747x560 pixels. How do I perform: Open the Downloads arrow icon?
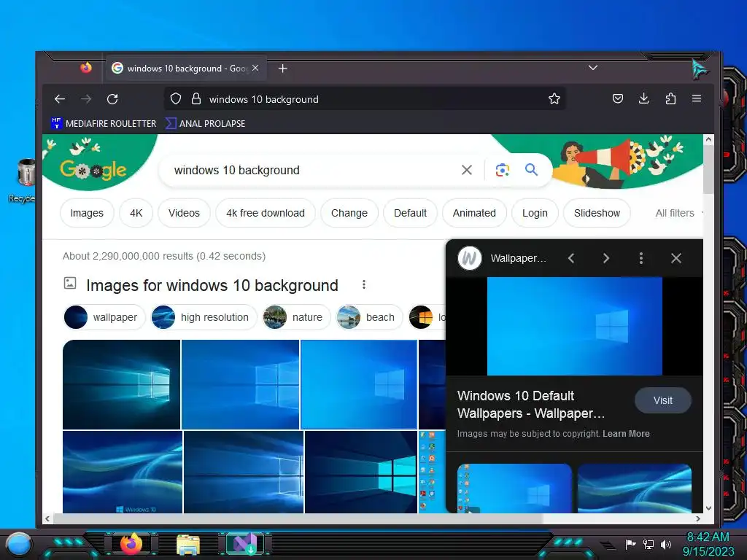[644, 98]
